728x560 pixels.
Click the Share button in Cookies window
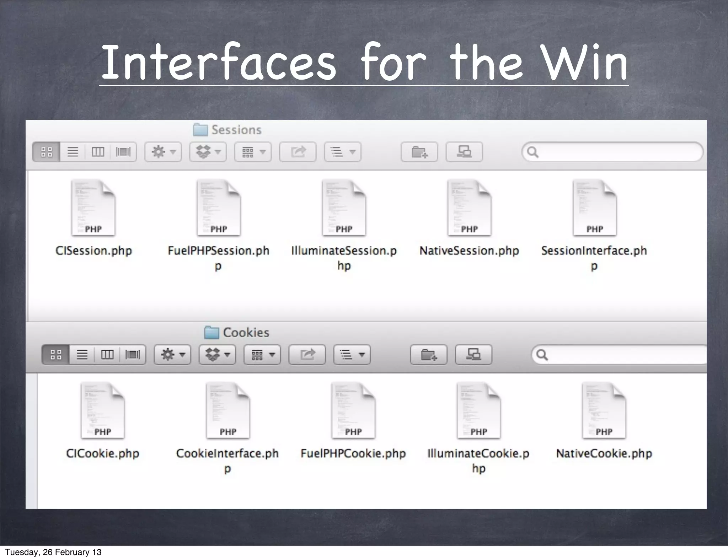(x=307, y=355)
